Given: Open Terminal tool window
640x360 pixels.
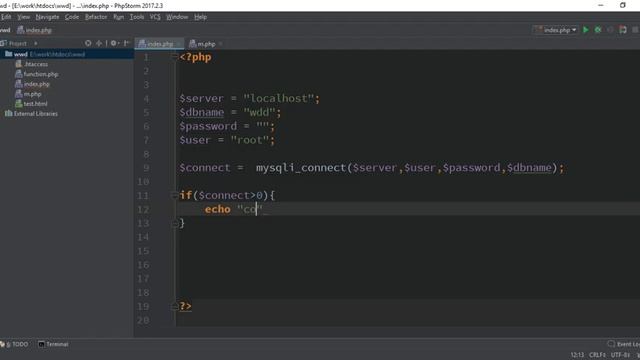Looking at the screenshot, I should 53,344.
